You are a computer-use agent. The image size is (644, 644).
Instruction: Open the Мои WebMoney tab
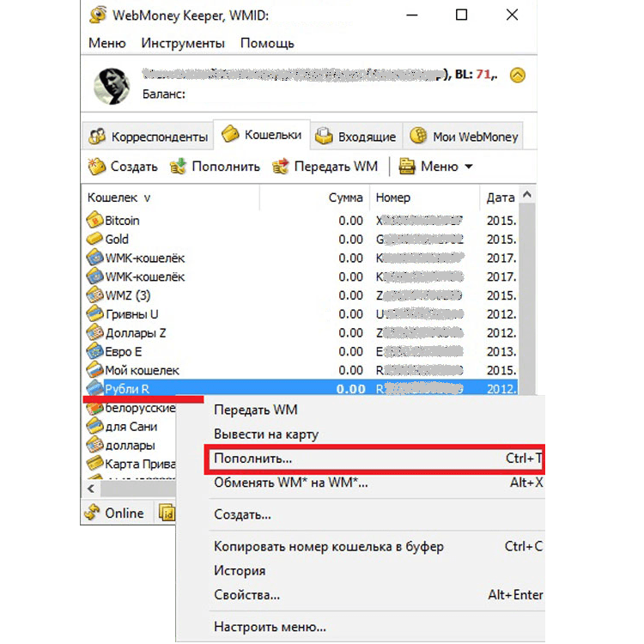click(x=464, y=137)
